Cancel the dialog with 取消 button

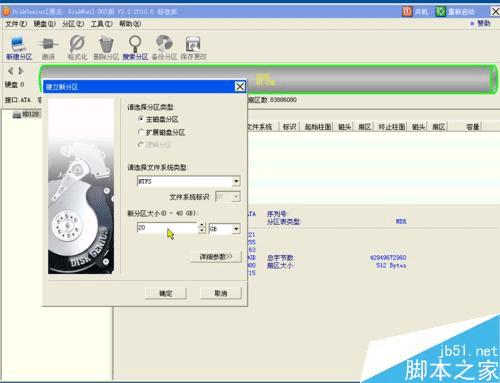[220, 293]
